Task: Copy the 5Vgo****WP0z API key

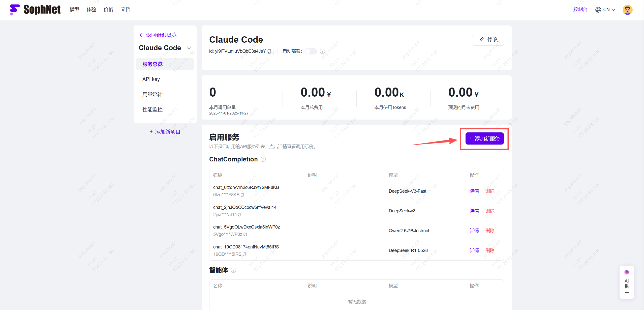Action: coord(245,234)
